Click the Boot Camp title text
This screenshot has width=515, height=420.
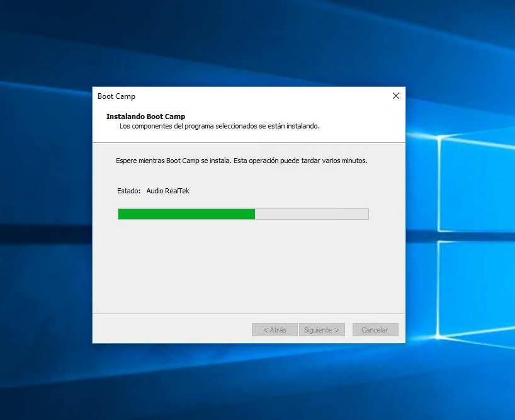tap(116, 96)
